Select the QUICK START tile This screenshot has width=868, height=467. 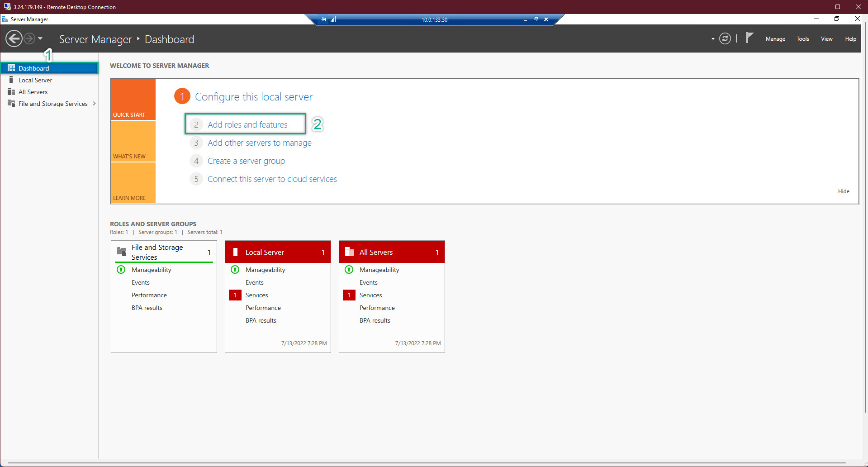click(x=133, y=100)
